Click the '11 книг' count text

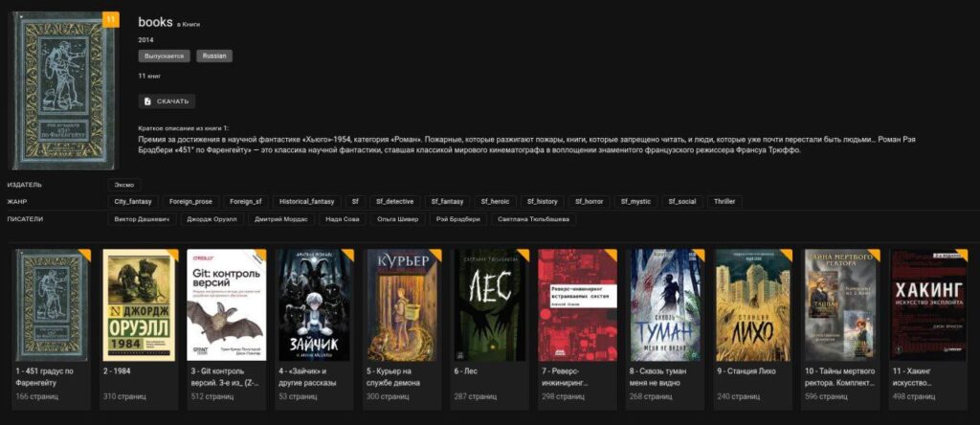(150, 76)
